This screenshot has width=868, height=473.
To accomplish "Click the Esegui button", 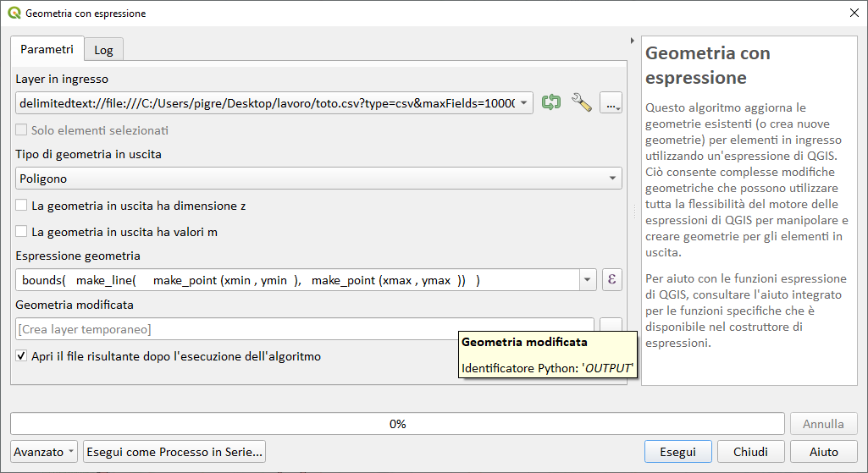I will click(677, 452).
